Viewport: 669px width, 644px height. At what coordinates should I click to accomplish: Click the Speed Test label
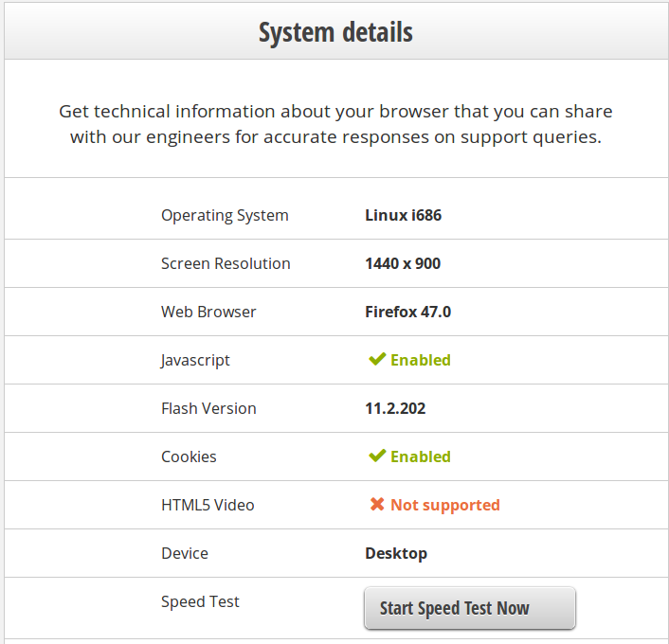[200, 601]
